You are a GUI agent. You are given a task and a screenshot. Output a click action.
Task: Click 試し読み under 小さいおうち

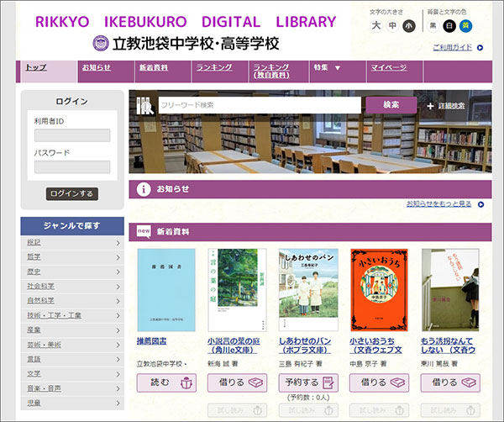380,410
